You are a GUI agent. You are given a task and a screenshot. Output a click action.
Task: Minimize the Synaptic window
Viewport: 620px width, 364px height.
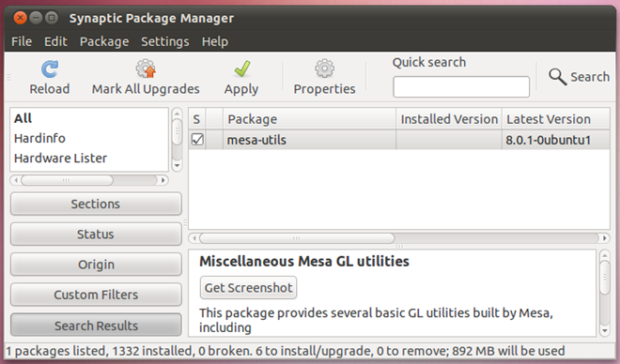tap(36, 18)
